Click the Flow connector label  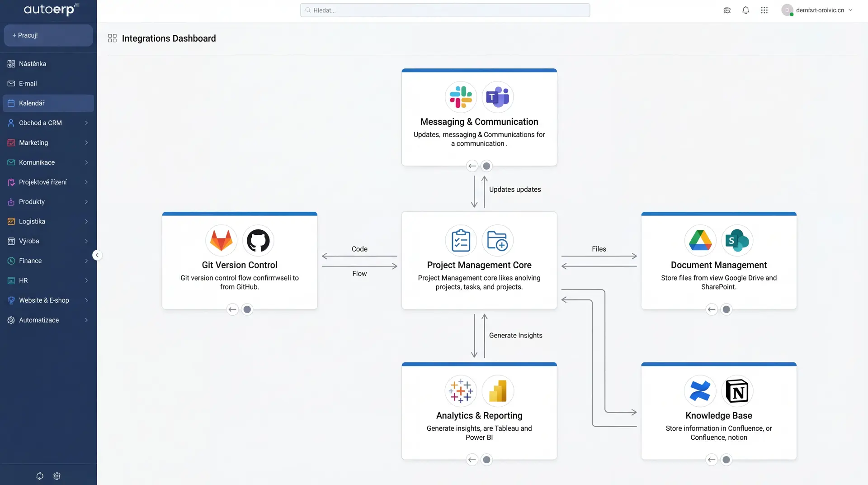tap(359, 274)
